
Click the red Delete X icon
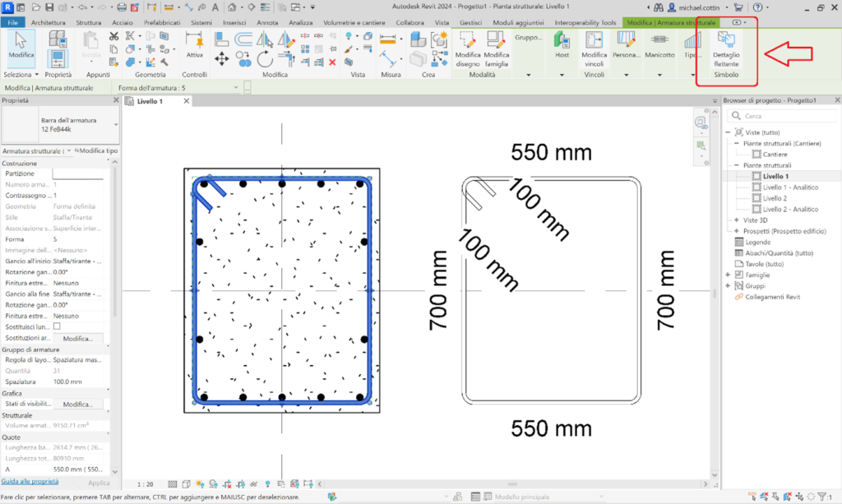click(x=332, y=62)
